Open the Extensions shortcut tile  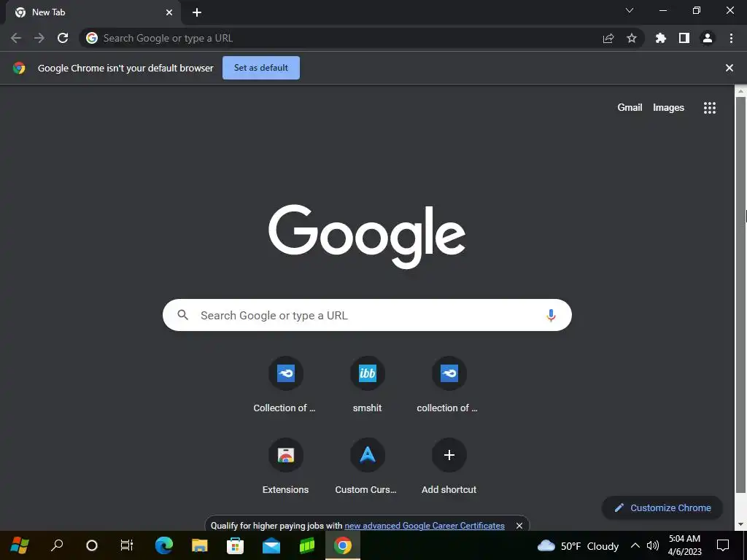tap(285, 467)
